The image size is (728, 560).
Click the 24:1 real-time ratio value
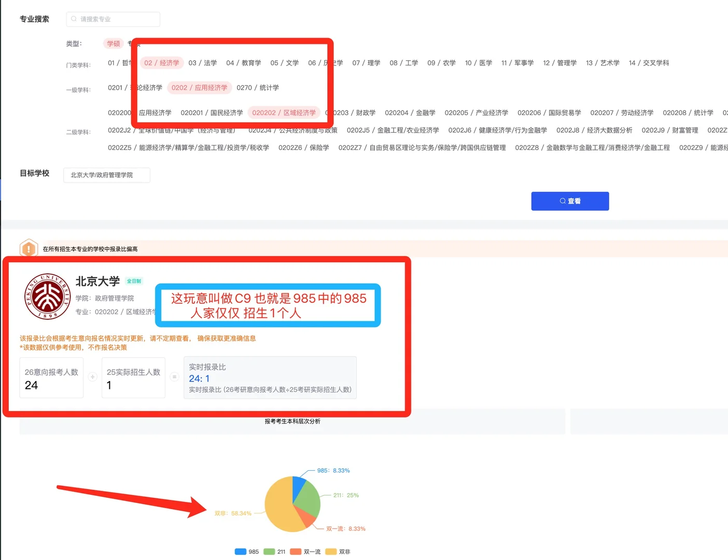coord(199,379)
